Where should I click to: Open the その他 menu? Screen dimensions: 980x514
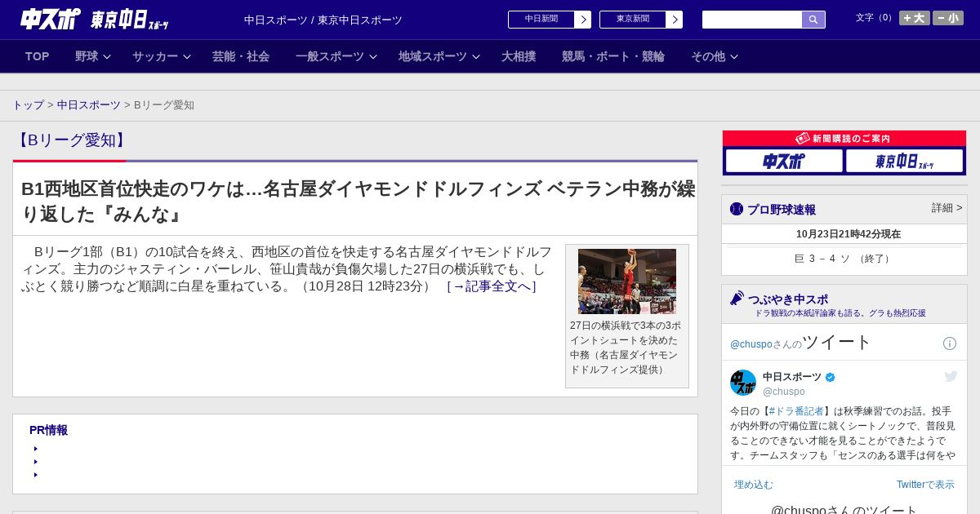[x=708, y=56]
